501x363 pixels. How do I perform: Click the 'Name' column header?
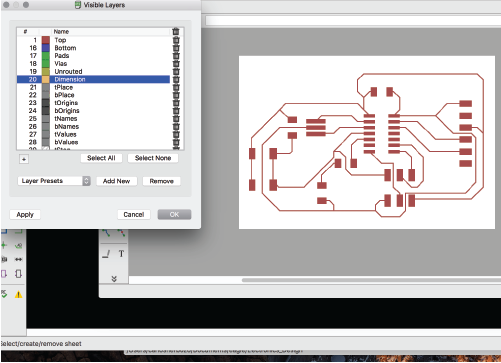pyautogui.click(x=111, y=32)
